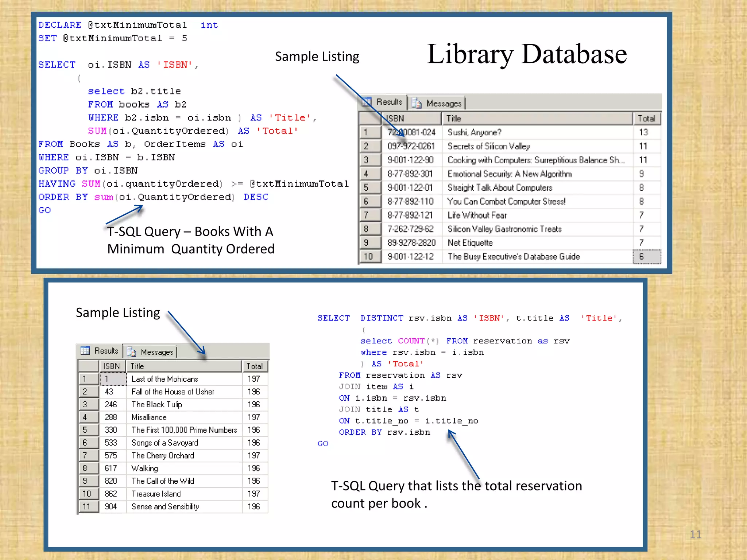Click 'Last of the Mohicans' cell
Screen dimensions: 747x560
coord(184,379)
